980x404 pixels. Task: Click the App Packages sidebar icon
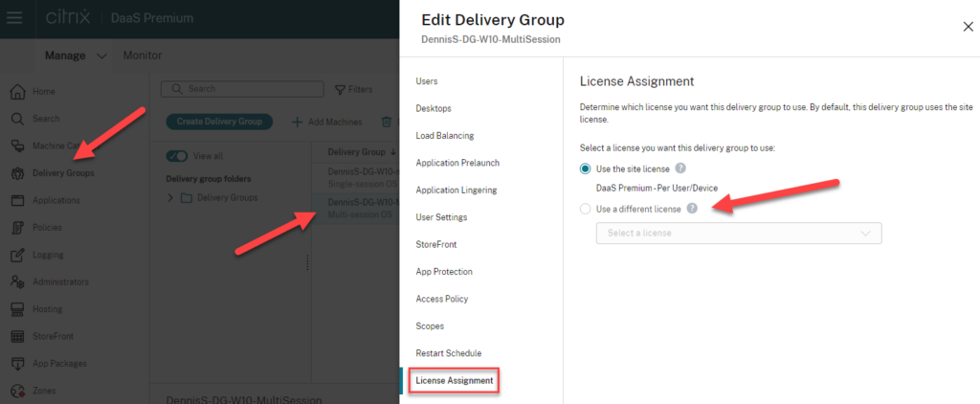pos(16,364)
